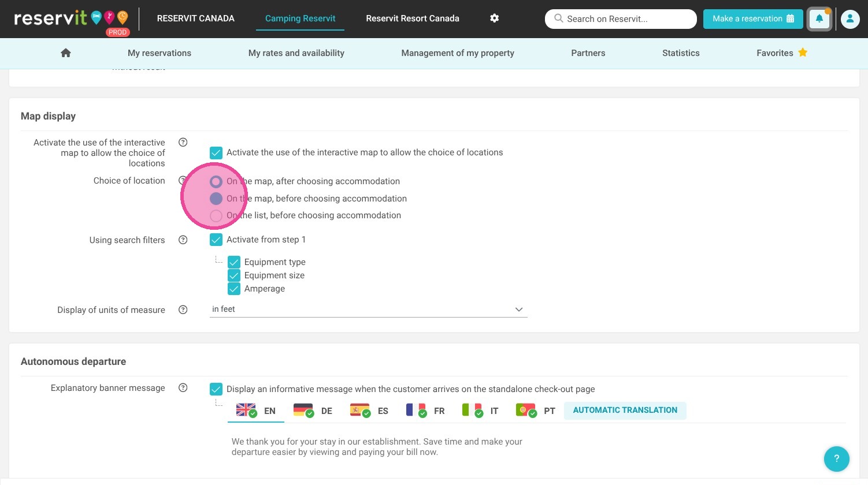
Task: Click in Search on Reservit field
Action: pos(621,18)
